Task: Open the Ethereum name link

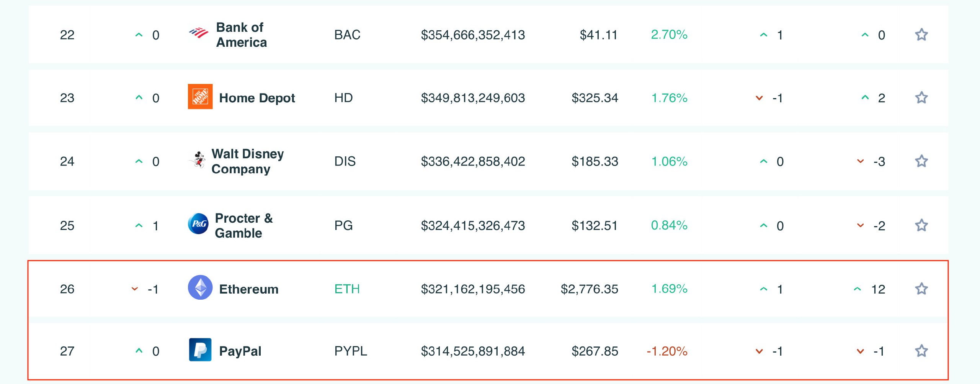Action: point(249,289)
